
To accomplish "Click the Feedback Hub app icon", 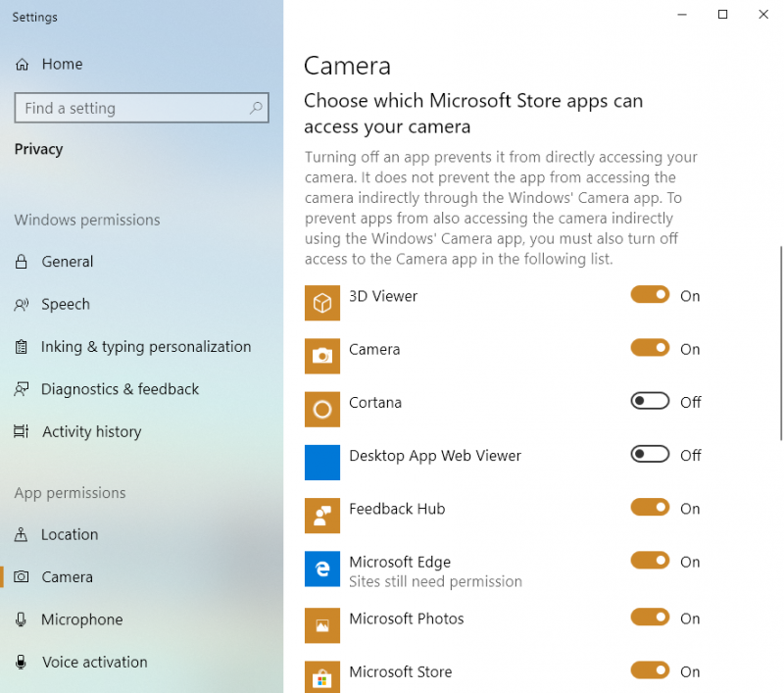I will pos(322,516).
